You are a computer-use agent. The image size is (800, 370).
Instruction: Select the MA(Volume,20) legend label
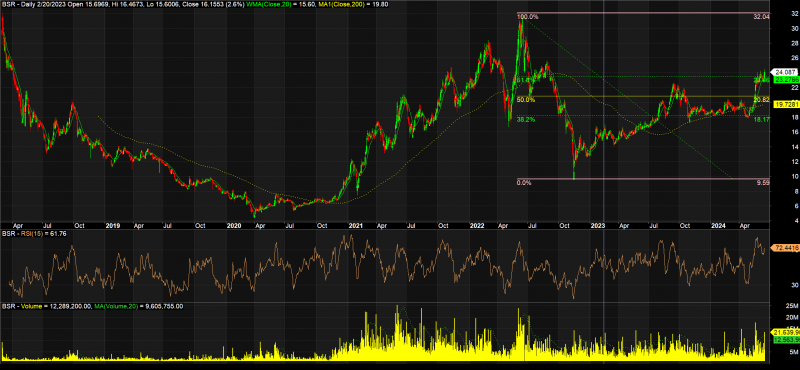point(117,306)
